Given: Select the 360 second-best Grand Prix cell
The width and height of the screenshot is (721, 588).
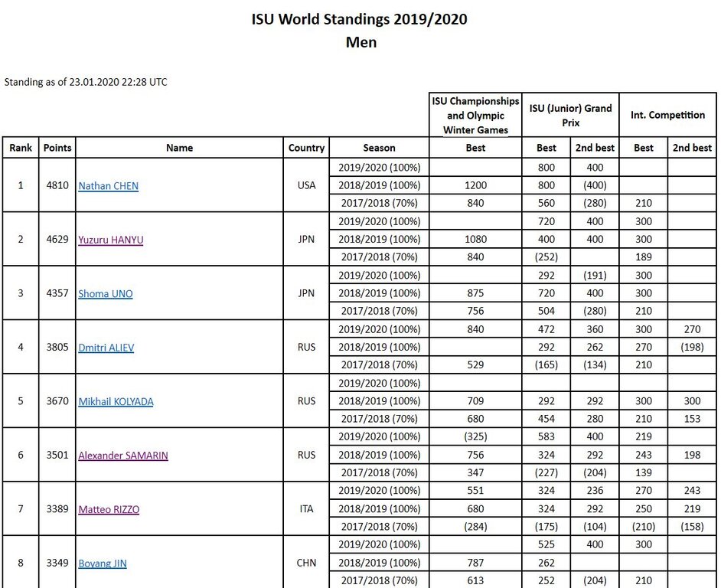Looking at the screenshot, I should click(595, 329).
